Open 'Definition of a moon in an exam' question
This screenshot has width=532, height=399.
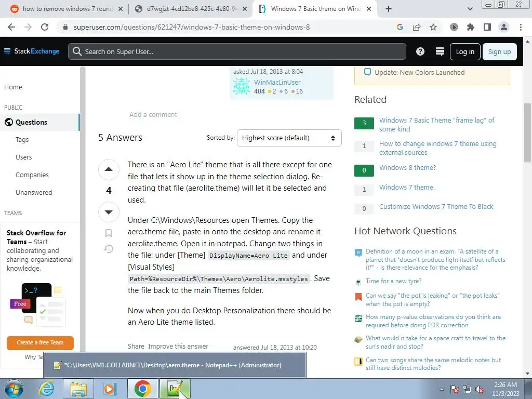point(436,260)
